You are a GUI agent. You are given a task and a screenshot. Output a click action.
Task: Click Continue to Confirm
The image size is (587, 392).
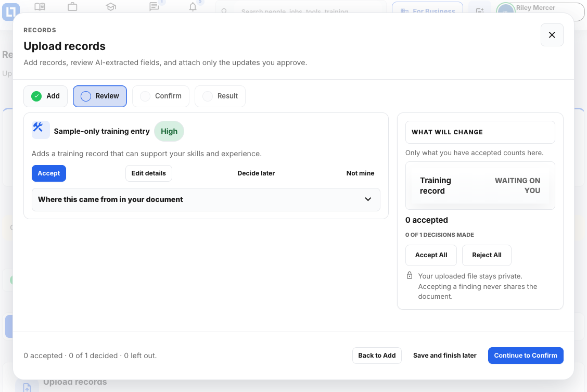pyautogui.click(x=526, y=356)
